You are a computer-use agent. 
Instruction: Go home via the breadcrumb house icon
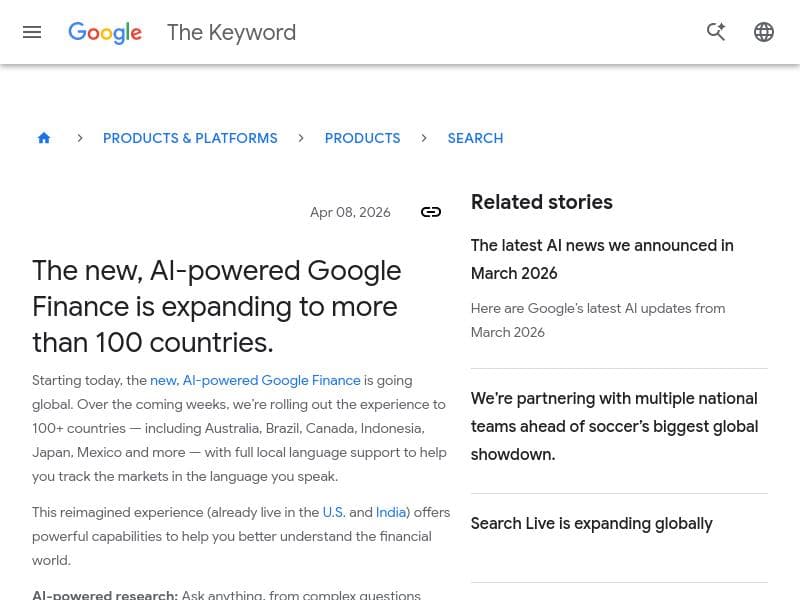(x=44, y=137)
